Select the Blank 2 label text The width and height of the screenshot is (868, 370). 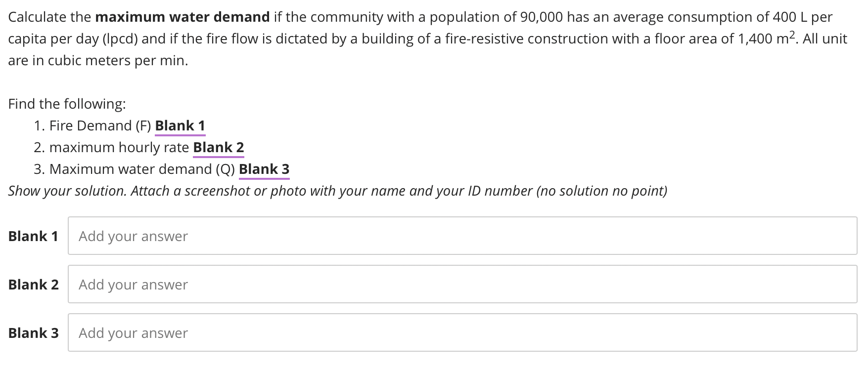coord(33,285)
